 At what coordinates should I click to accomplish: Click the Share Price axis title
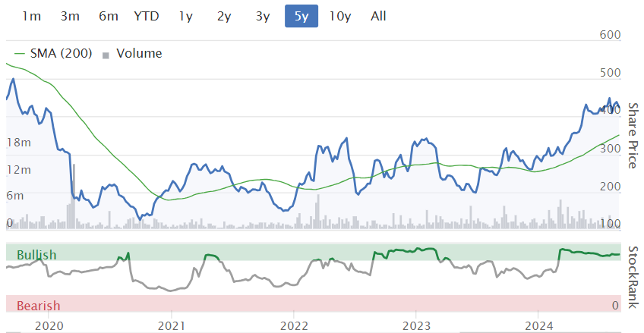(x=633, y=135)
